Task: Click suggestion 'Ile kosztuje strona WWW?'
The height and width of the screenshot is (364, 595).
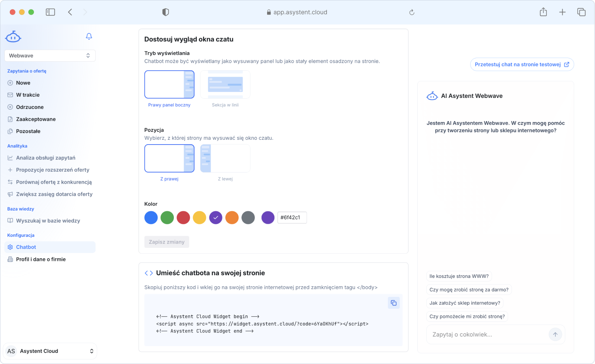Action: click(x=459, y=276)
